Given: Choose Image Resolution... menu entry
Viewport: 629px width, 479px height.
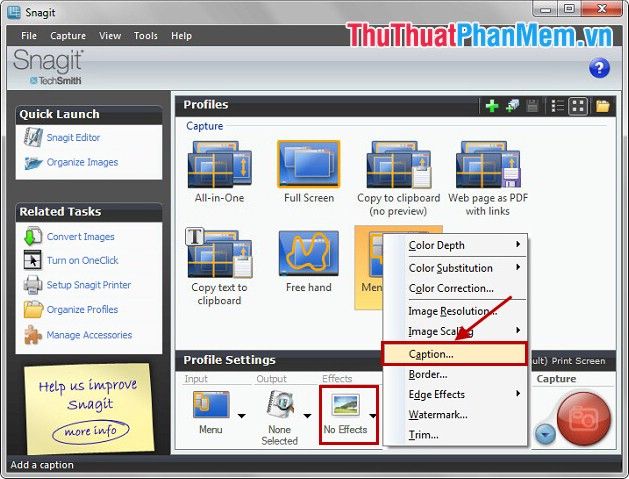Looking at the screenshot, I should coord(455,311).
